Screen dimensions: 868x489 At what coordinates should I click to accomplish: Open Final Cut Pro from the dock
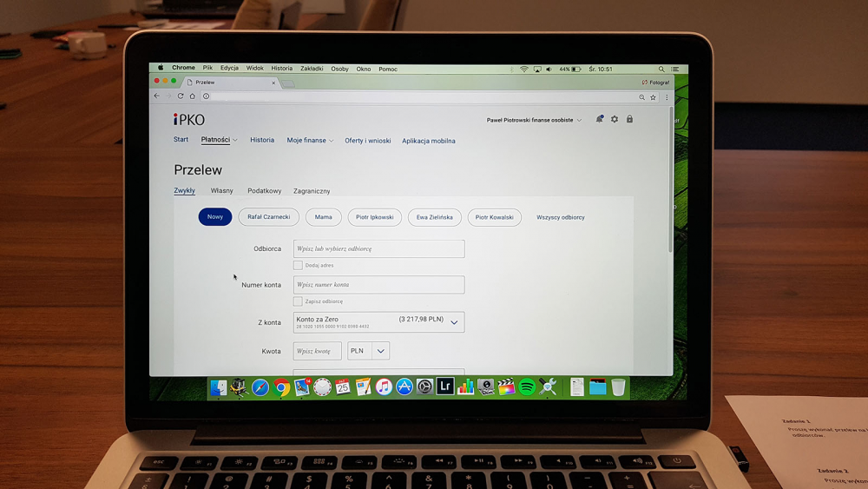tap(506, 387)
